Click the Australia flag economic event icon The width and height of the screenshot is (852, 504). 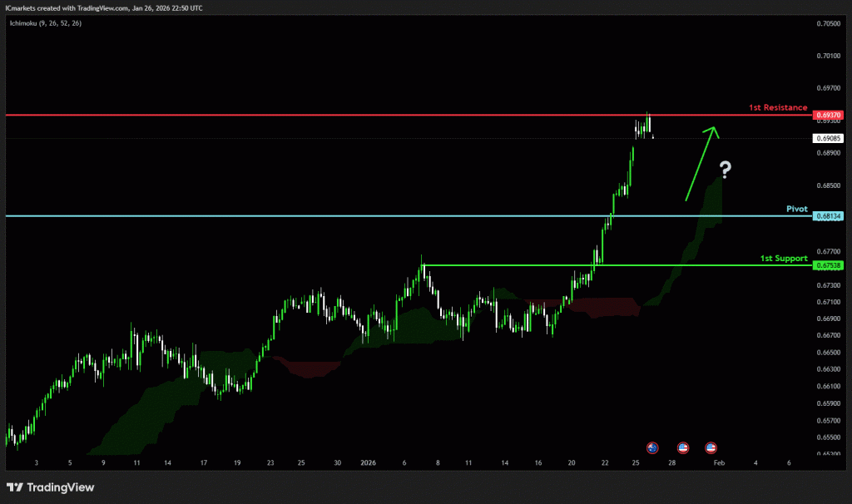pyautogui.click(x=652, y=447)
